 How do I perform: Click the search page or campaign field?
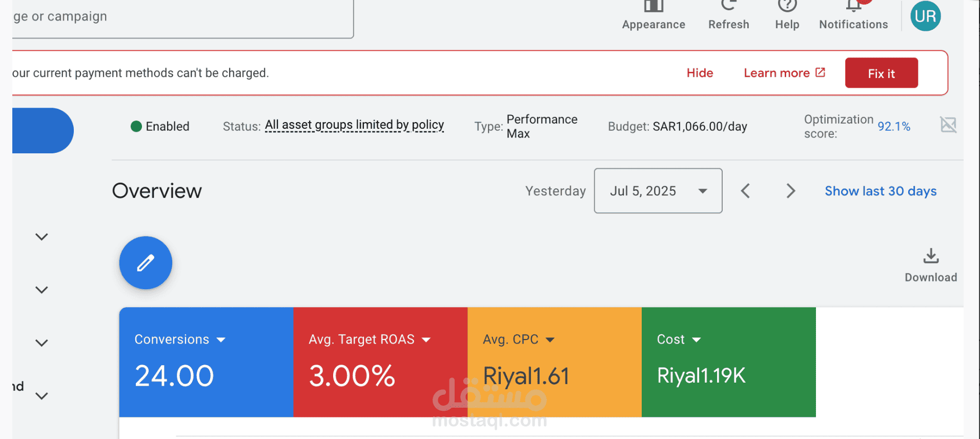click(183, 18)
